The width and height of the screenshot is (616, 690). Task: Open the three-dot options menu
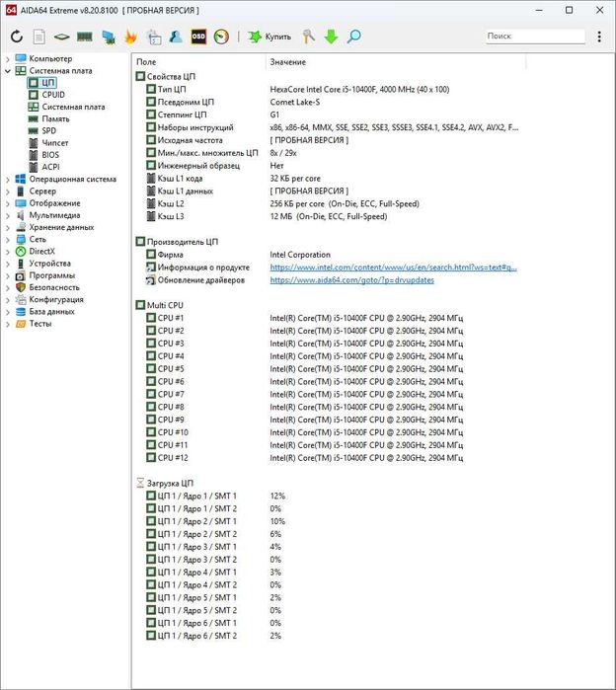(x=599, y=37)
